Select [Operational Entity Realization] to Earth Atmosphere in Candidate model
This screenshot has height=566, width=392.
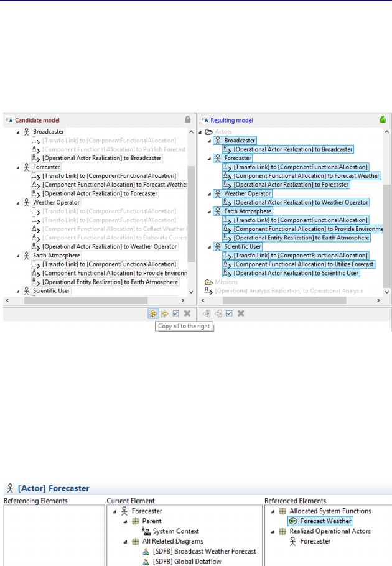[x=110, y=282]
